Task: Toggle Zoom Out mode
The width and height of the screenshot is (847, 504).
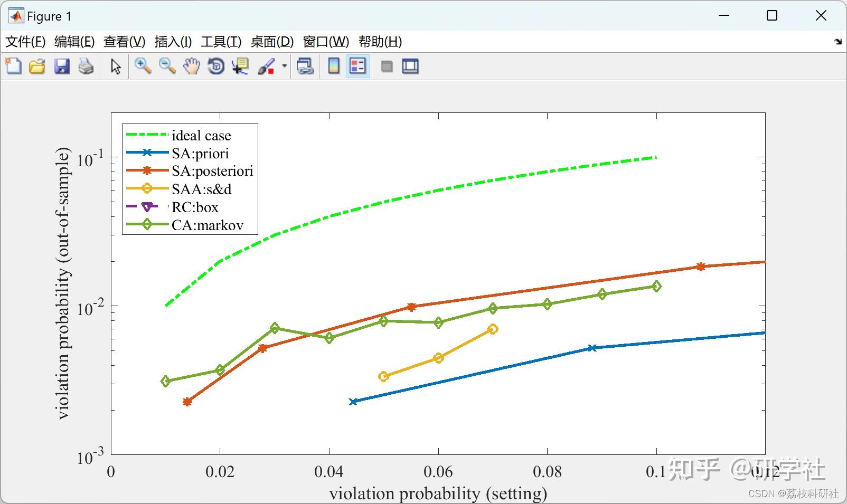Action: [x=166, y=66]
